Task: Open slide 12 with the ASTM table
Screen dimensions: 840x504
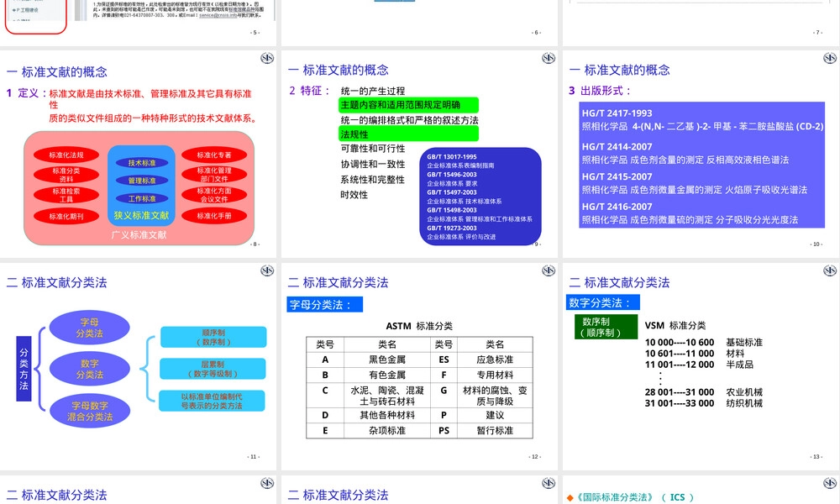Action: 419,366
